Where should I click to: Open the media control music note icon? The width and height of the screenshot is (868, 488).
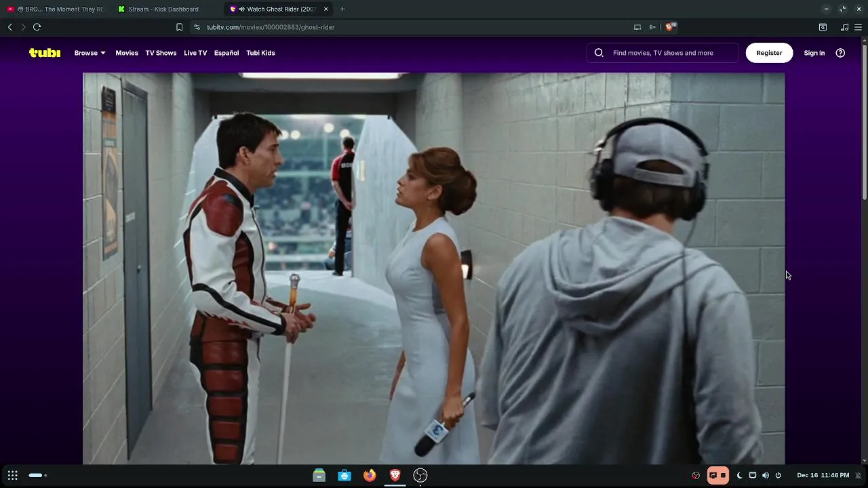click(x=844, y=27)
